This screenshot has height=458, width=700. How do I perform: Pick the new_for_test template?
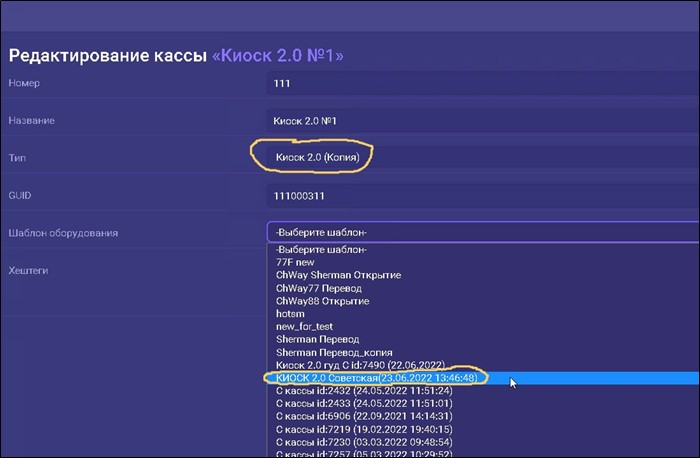tap(483, 327)
